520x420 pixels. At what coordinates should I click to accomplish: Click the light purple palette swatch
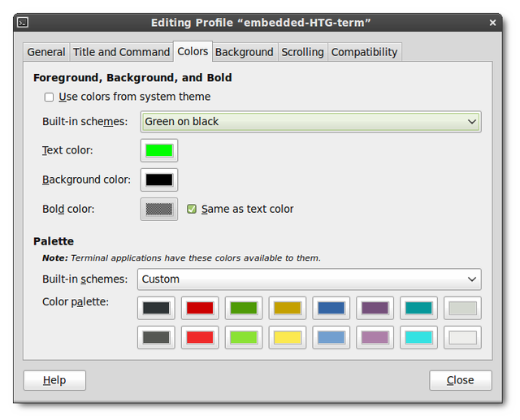click(375, 337)
